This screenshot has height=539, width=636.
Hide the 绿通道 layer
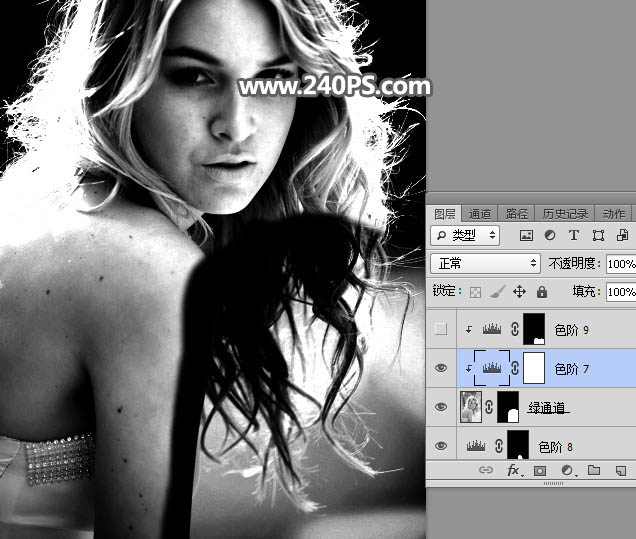pyautogui.click(x=441, y=407)
